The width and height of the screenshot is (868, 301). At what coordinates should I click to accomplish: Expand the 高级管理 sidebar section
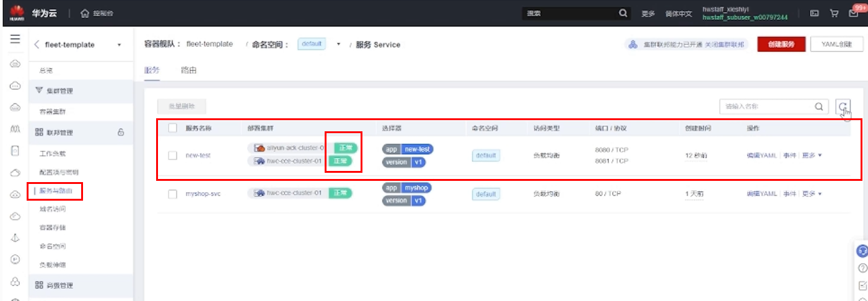click(x=80, y=285)
